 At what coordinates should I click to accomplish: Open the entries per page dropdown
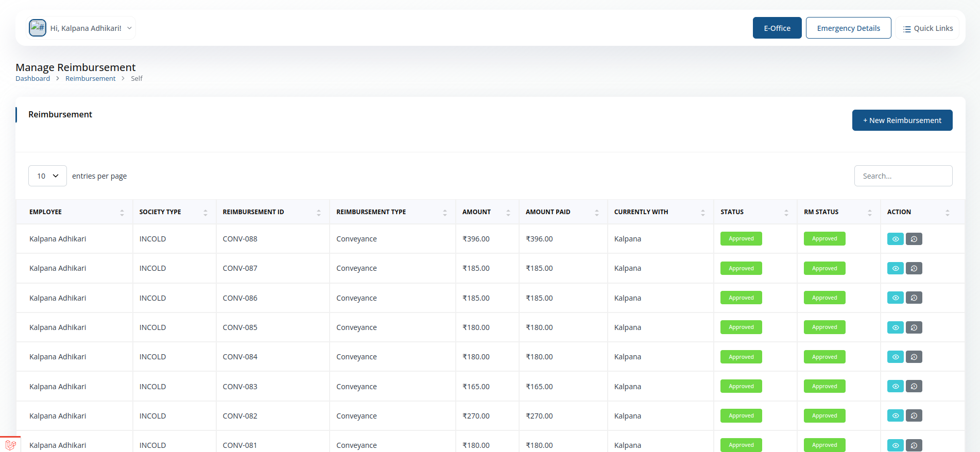tap(47, 176)
